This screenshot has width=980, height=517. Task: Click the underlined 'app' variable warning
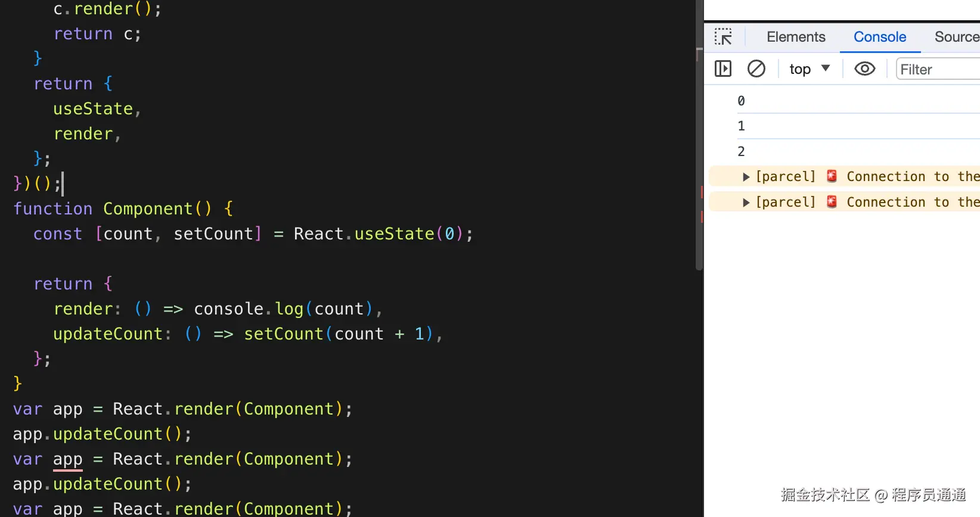[67, 460]
